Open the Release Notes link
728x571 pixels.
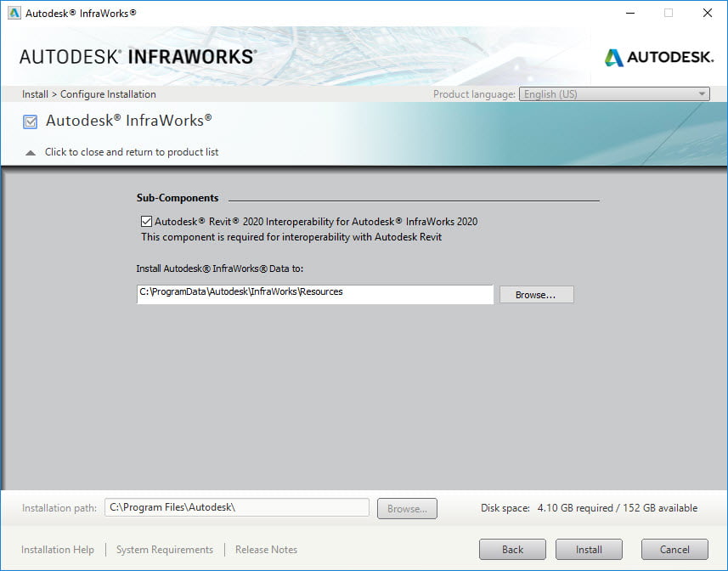[x=266, y=550]
